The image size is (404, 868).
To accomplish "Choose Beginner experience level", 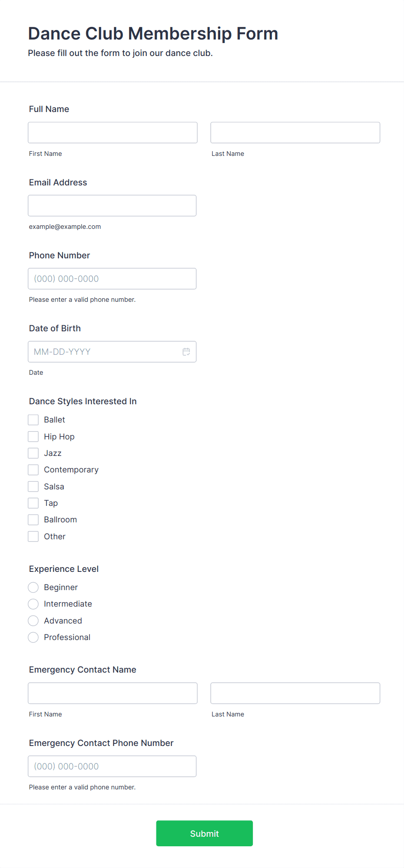I will coord(33,587).
